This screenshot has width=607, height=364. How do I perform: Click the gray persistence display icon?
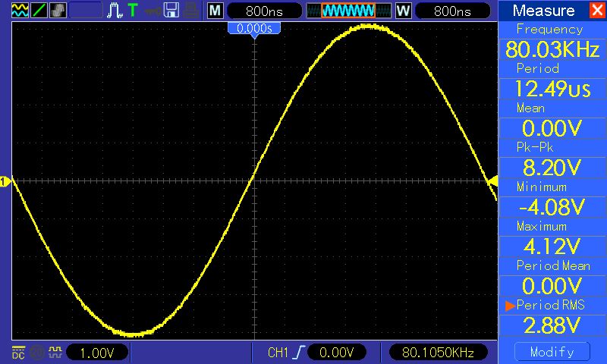click(58, 10)
